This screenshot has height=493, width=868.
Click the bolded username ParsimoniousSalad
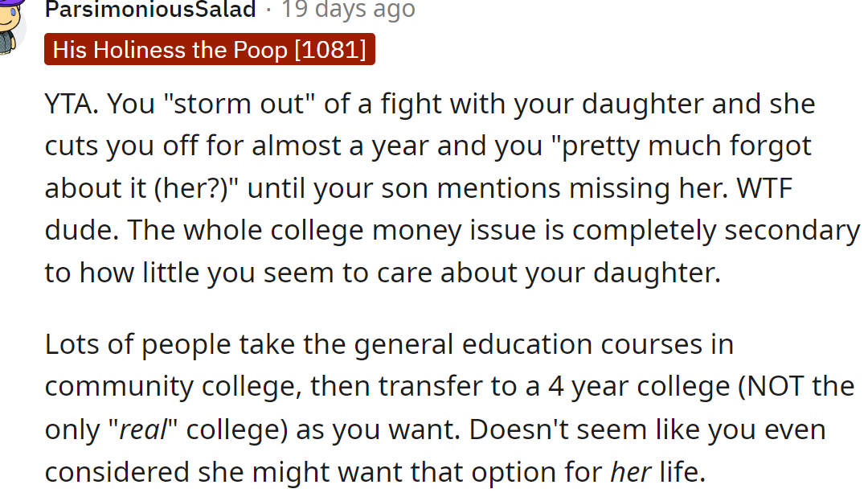(x=149, y=10)
